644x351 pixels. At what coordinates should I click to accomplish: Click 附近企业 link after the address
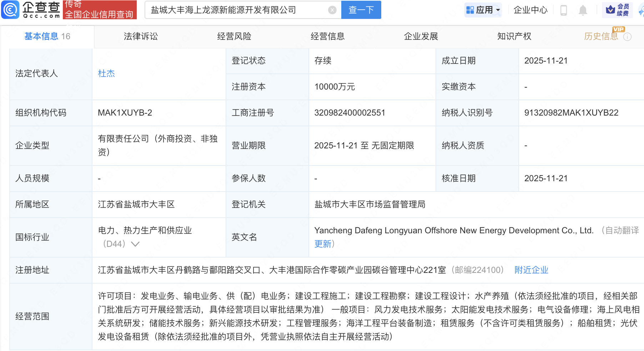(531, 270)
